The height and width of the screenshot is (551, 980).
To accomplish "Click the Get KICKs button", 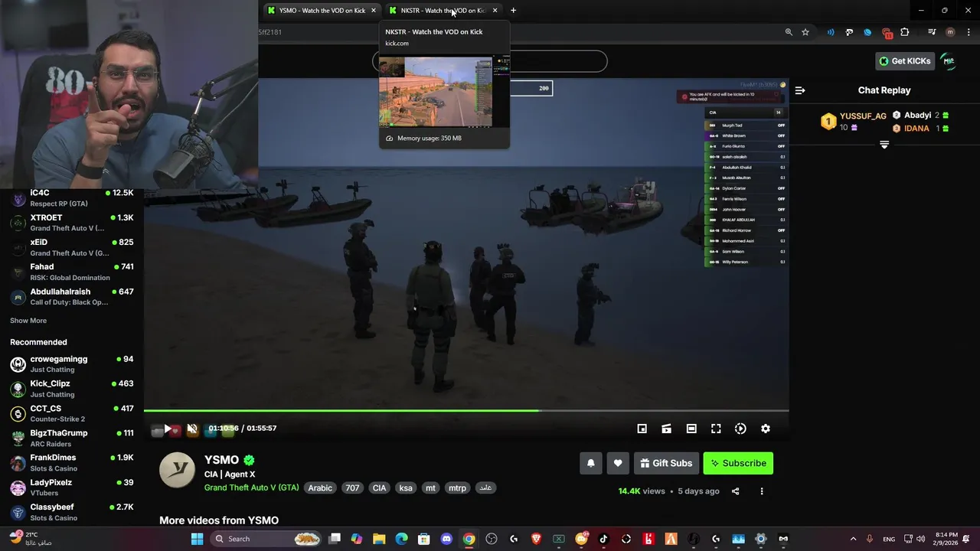I will pos(905,61).
